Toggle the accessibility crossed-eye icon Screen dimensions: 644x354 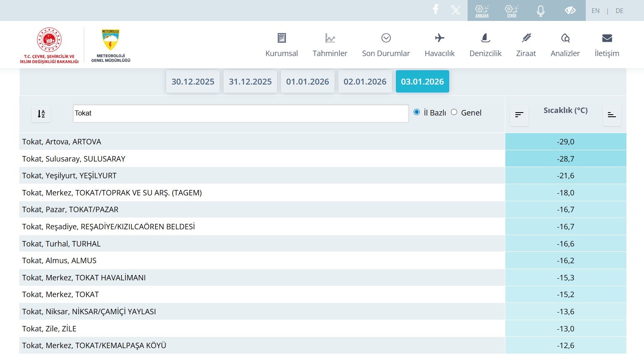(x=570, y=10)
